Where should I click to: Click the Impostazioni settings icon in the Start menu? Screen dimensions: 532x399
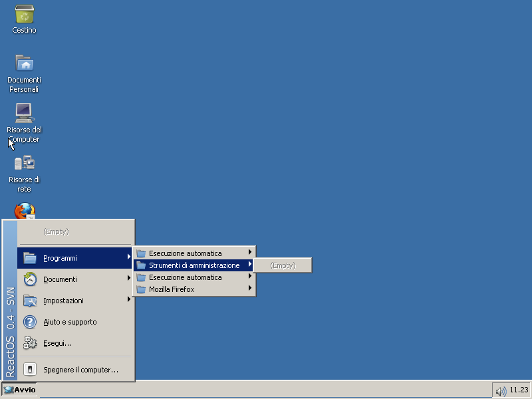pos(30,301)
